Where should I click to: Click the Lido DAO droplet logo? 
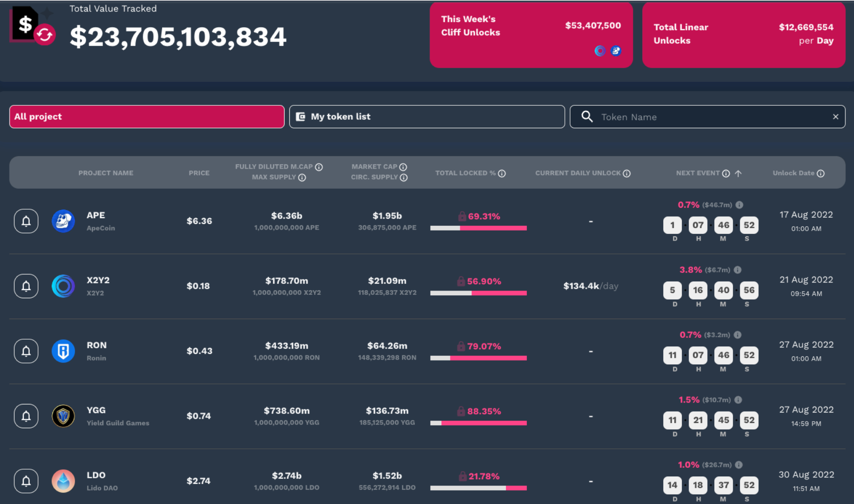(x=63, y=481)
